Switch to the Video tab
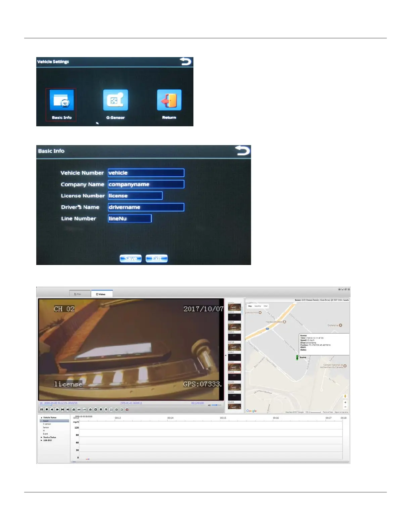Image resolution: width=411 pixels, height=532 pixels. [102, 294]
